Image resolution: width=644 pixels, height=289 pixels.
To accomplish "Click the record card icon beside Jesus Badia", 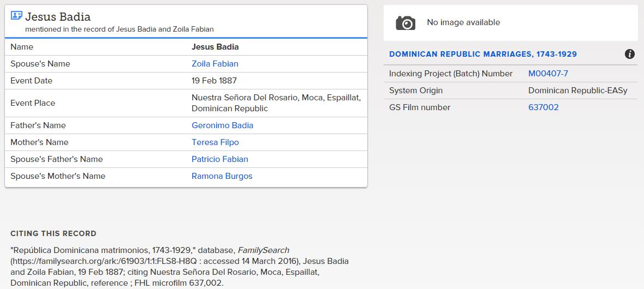I will 16,16.
